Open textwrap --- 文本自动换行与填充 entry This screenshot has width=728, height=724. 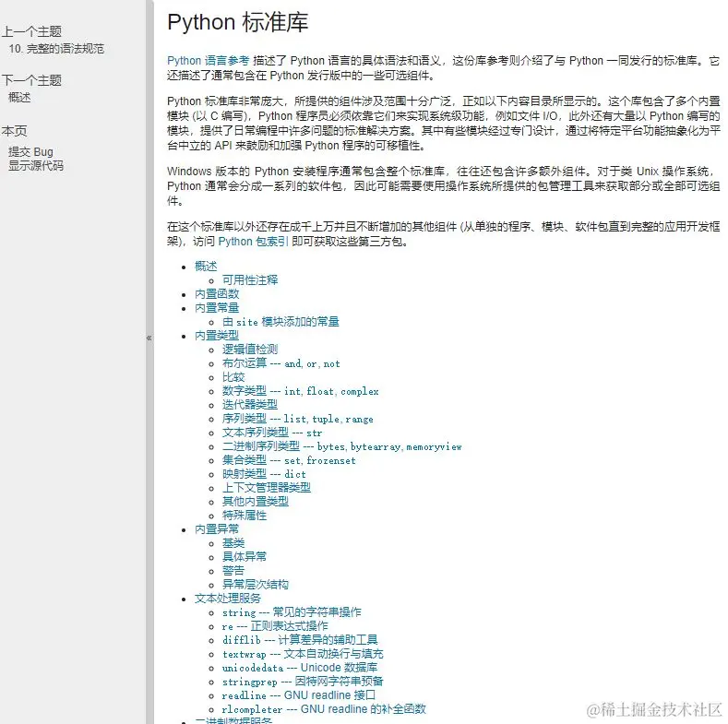pyautogui.click(x=303, y=654)
